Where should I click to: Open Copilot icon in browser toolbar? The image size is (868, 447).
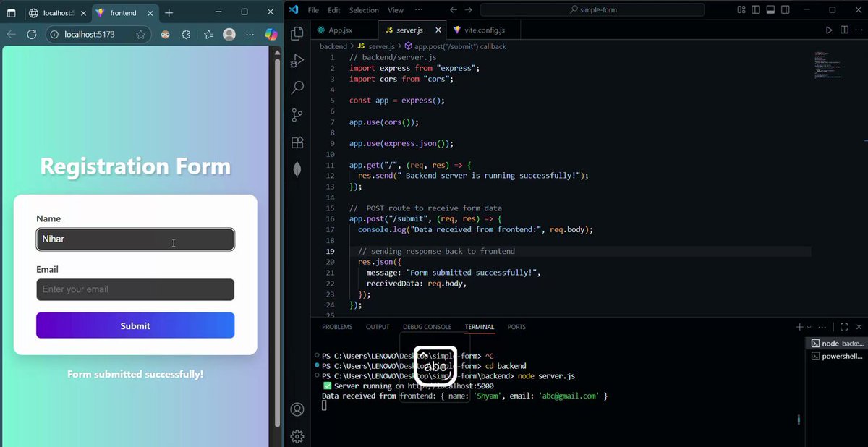click(x=271, y=34)
